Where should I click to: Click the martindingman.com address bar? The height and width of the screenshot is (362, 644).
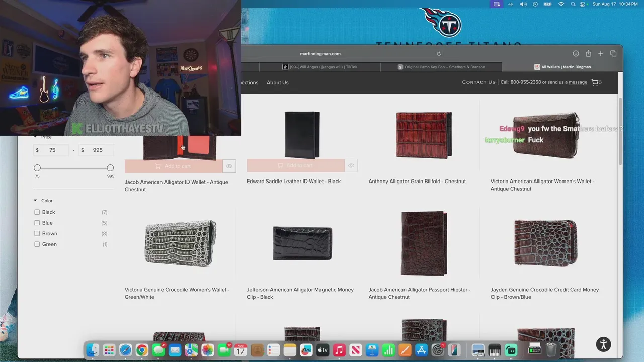320,54
